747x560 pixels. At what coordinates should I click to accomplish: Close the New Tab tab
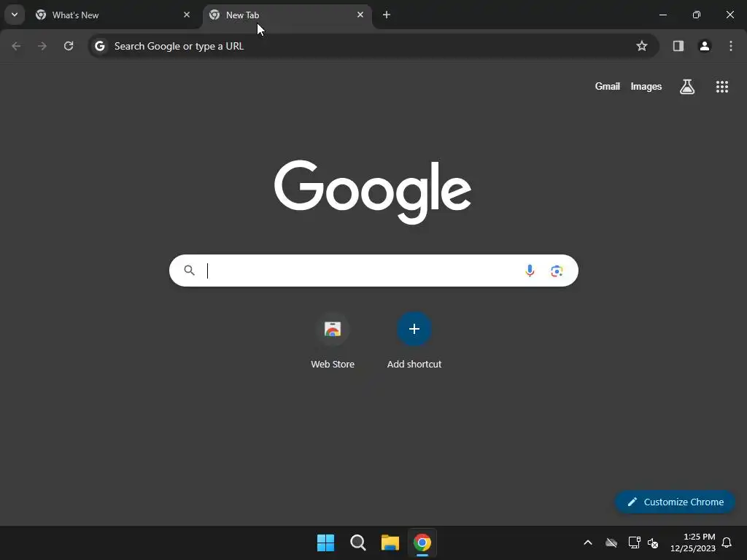pyautogui.click(x=360, y=15)
